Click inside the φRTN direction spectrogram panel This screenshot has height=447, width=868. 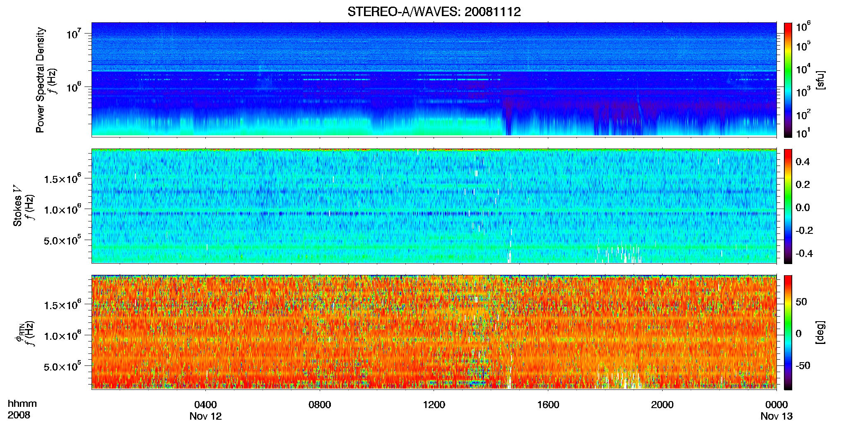434,332
